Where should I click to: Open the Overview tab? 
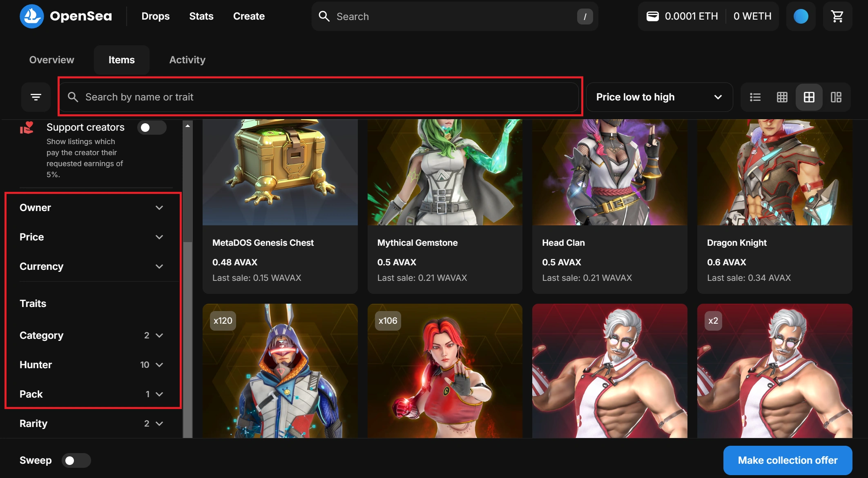51,60
